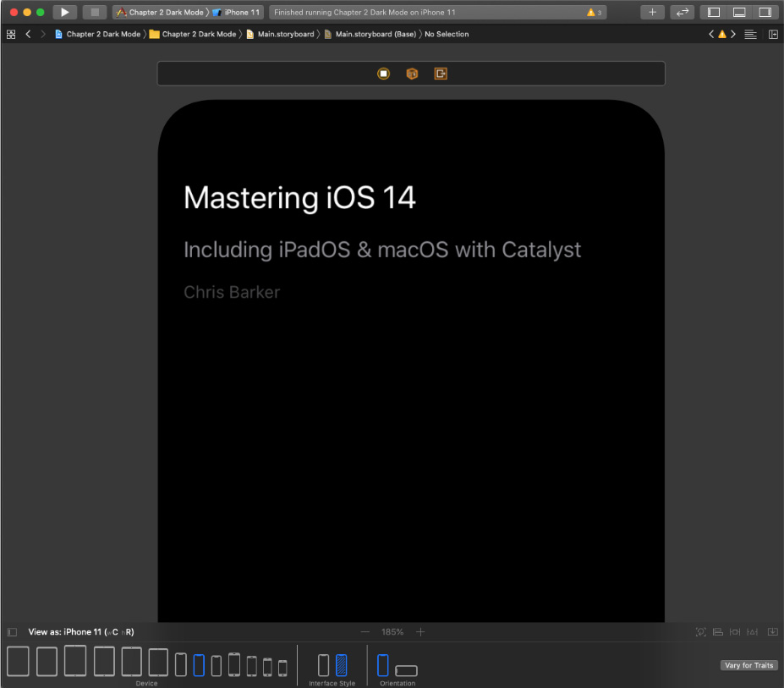This screenshot has width=784, height=688.
Task: Stop the running scheme
Action: (x=95, y=12)
